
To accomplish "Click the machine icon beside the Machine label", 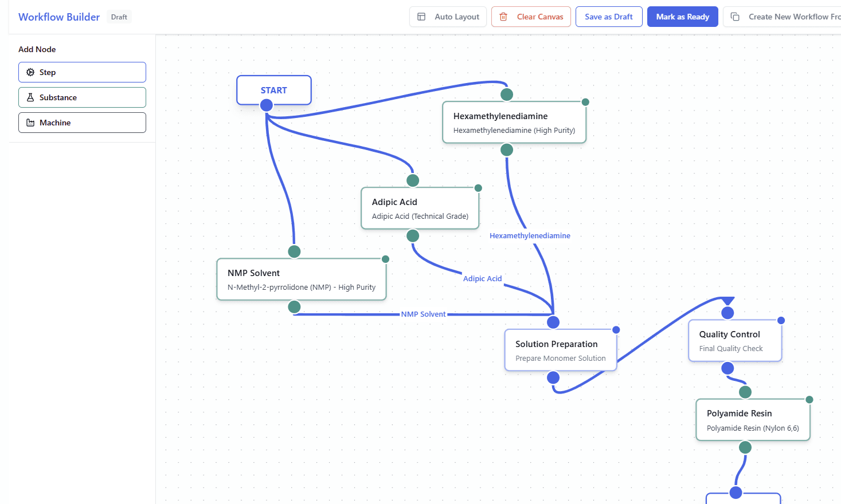I will [x=30, y=123].
